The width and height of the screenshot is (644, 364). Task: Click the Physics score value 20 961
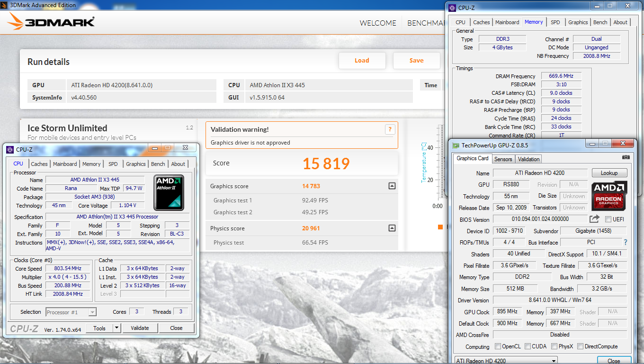(x=311, y=228)
